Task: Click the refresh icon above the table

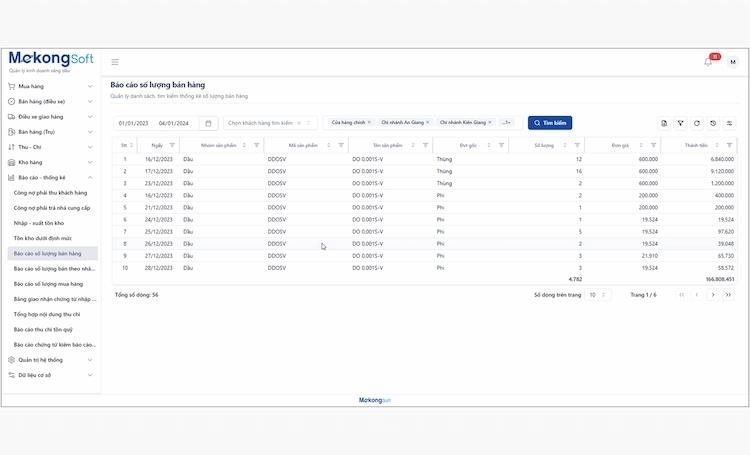Action: [x=697, y=123]
